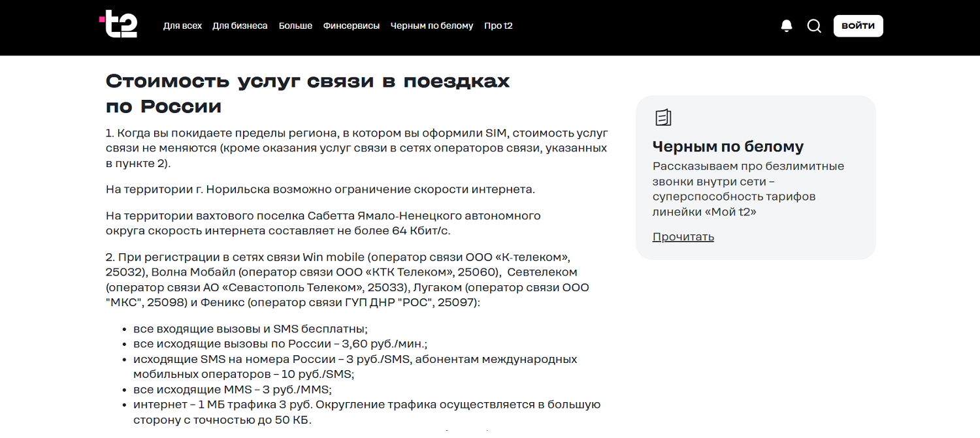Click paragraph 2 starting «При регистрации в сетях связи»
Screen dimensions: 980x438
(x=348, y=279)
